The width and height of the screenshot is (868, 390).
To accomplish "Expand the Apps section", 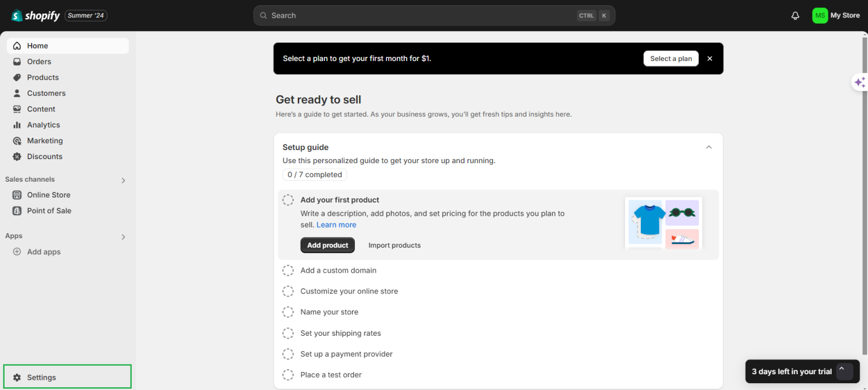I will (123, 237).
